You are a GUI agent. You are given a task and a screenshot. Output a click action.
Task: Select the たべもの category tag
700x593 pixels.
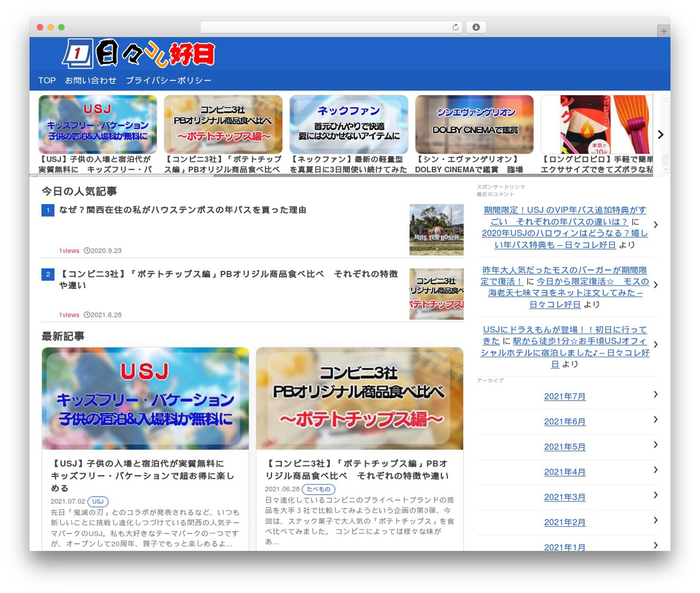click(x=318, y=489)
